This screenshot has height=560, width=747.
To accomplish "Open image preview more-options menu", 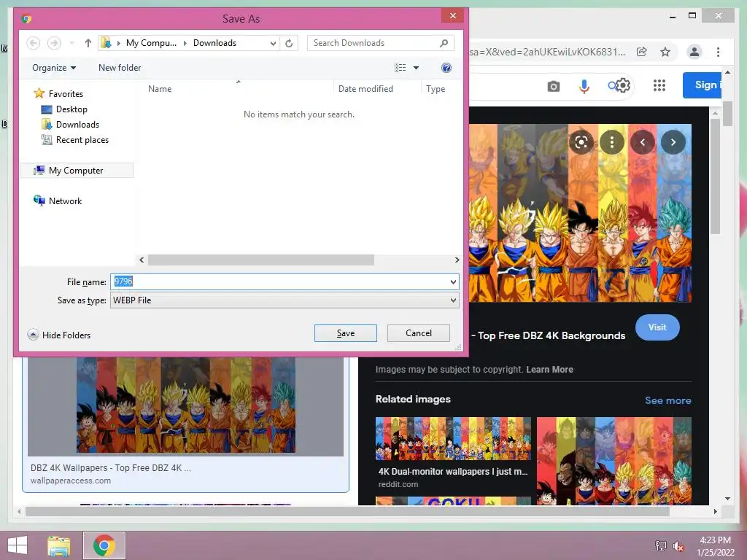I will [612, 142].
